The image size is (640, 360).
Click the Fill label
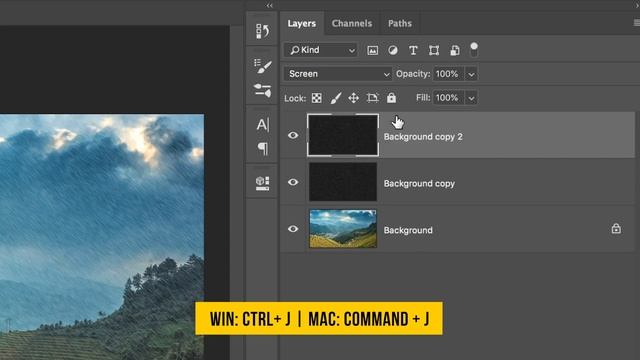(x=423, y=98)
